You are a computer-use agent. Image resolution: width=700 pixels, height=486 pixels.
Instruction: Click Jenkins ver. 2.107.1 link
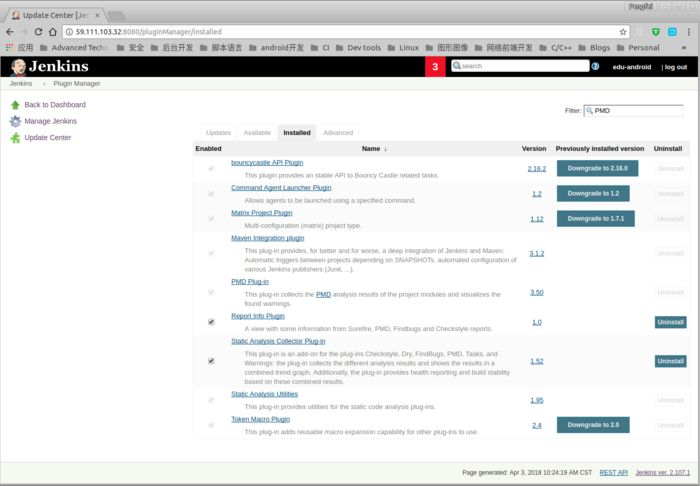point(663,473)
